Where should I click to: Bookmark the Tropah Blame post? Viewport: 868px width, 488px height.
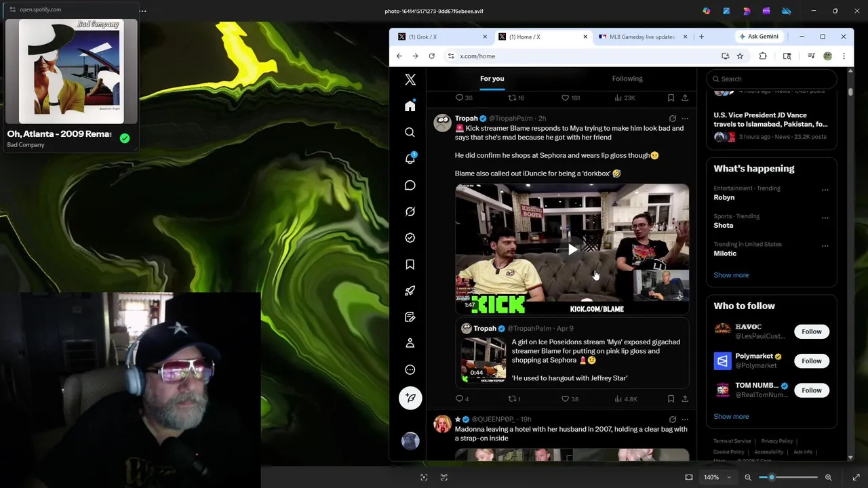pos(671,399)
